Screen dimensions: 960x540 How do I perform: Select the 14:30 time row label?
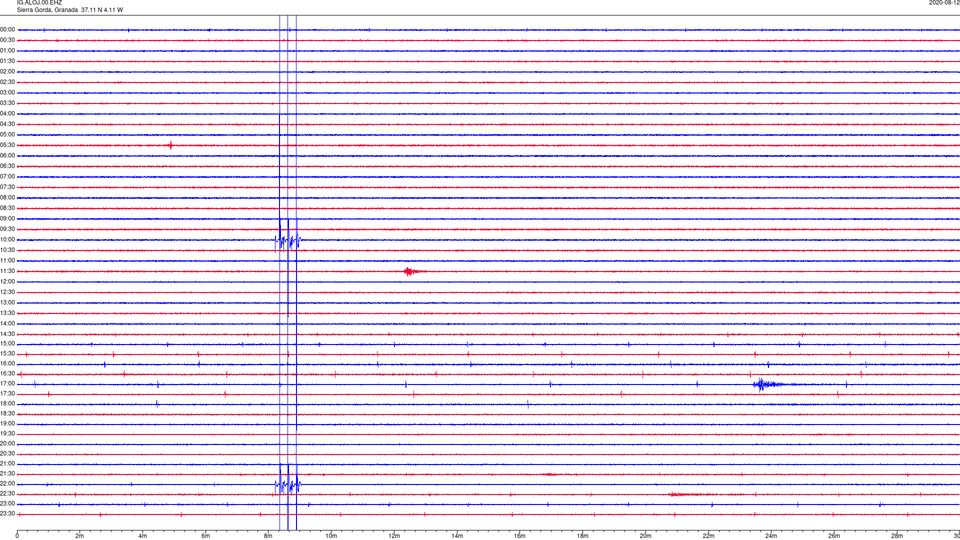coord(7,334)
